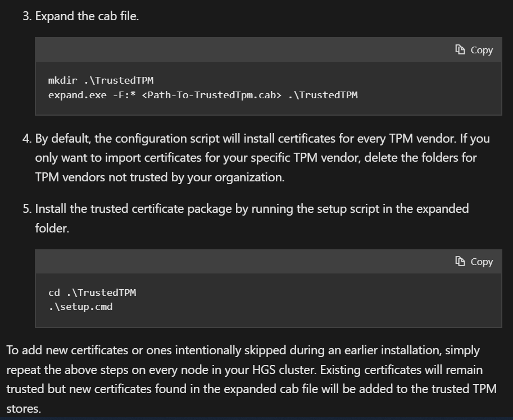This screenshot has width=513, height=420.
Task: Click the 'cd .\TrustedTPM' code line
Action: (92, 293)
